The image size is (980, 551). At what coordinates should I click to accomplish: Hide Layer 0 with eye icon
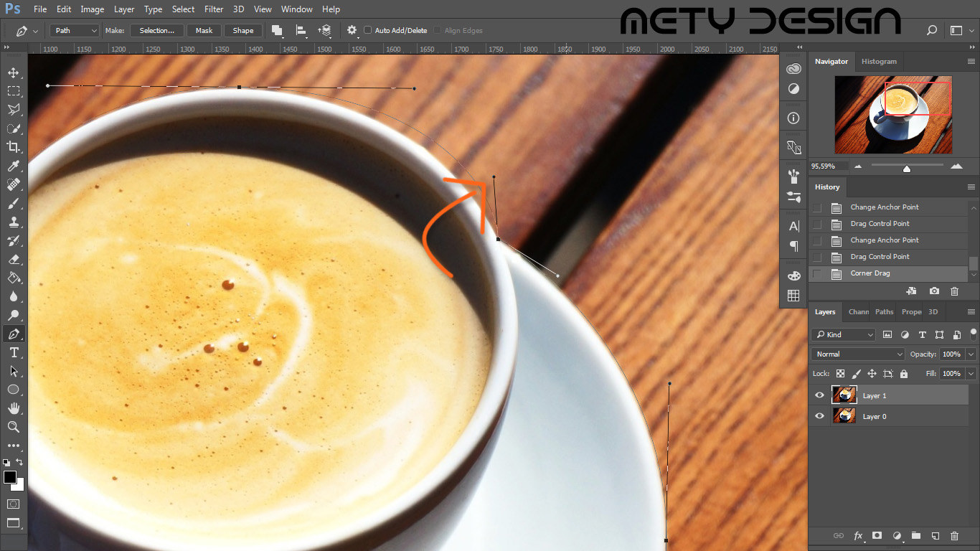point(819,416)
